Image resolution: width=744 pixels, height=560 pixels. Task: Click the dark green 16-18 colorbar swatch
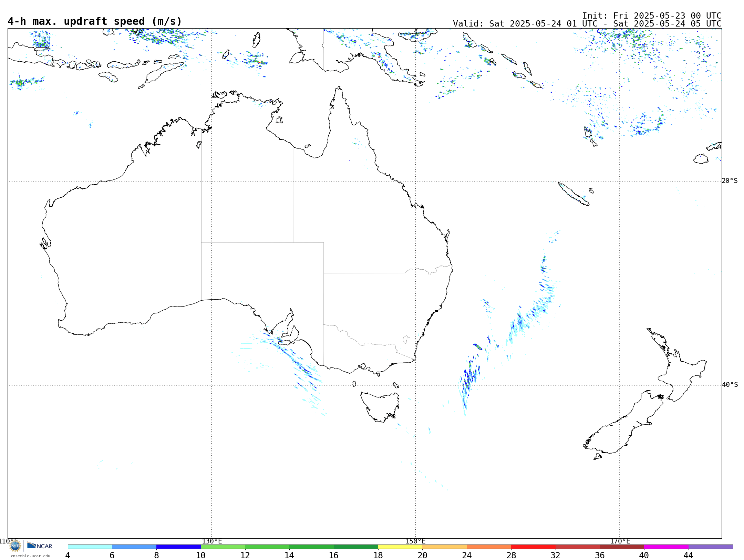(356, 547)
